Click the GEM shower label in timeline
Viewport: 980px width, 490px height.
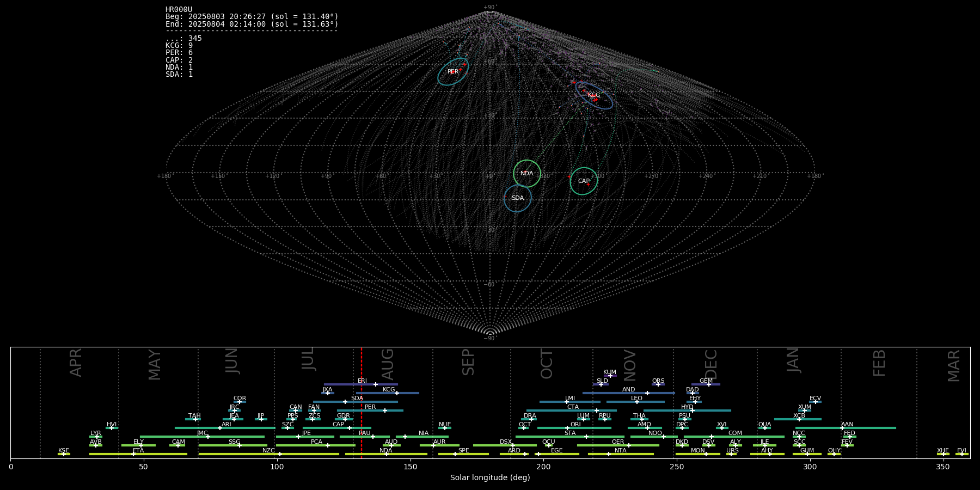point(706,381)
